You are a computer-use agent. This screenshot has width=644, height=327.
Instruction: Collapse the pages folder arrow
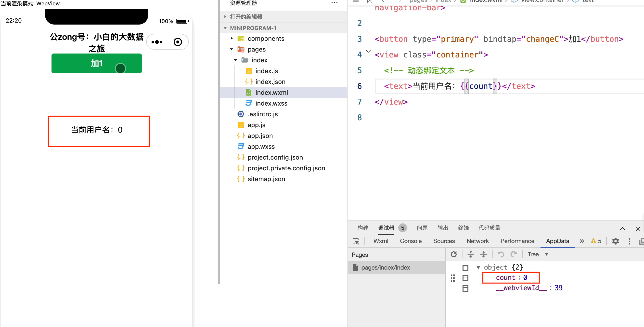click(x=232, y=49)
